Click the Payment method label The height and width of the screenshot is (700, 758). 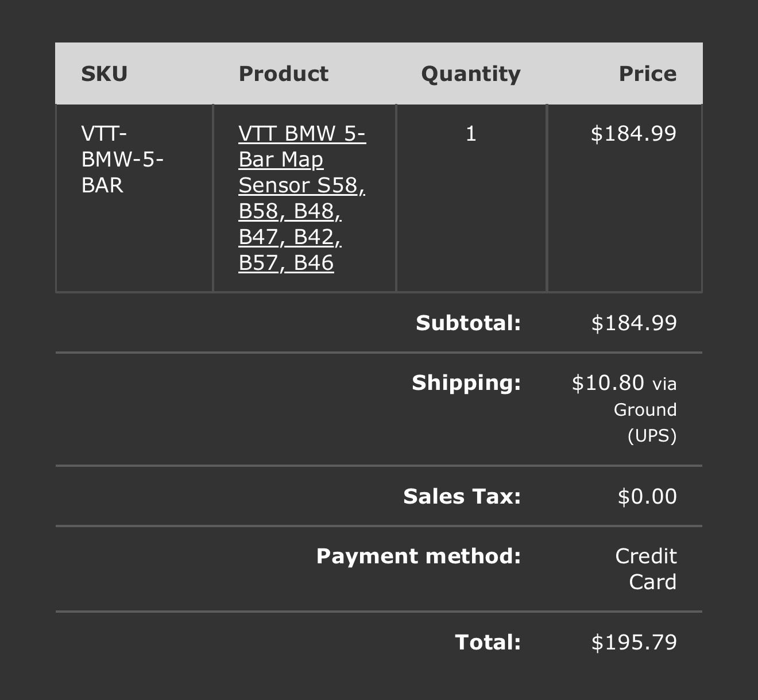pos(418,556)
